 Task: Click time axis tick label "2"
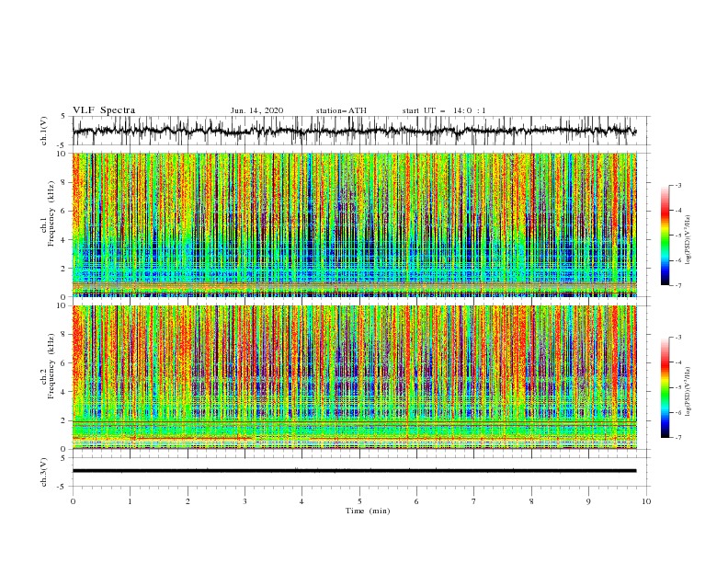(188, 501)
